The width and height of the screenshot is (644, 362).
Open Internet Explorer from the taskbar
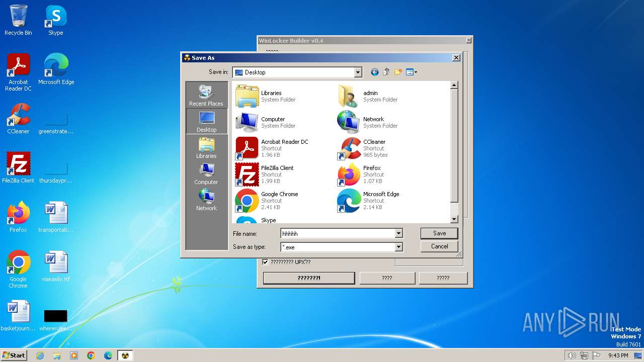[40, 355]
